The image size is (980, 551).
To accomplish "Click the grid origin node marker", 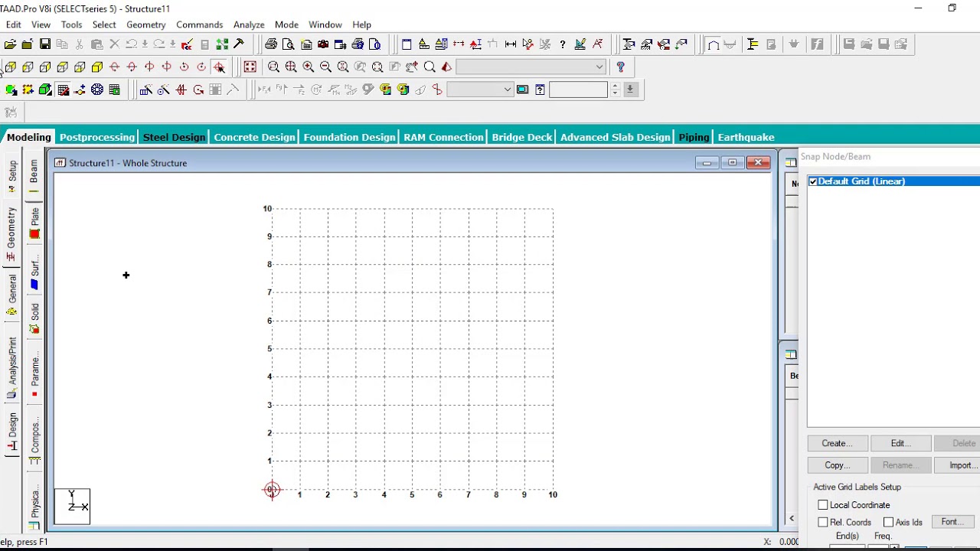I will point(272,490).
